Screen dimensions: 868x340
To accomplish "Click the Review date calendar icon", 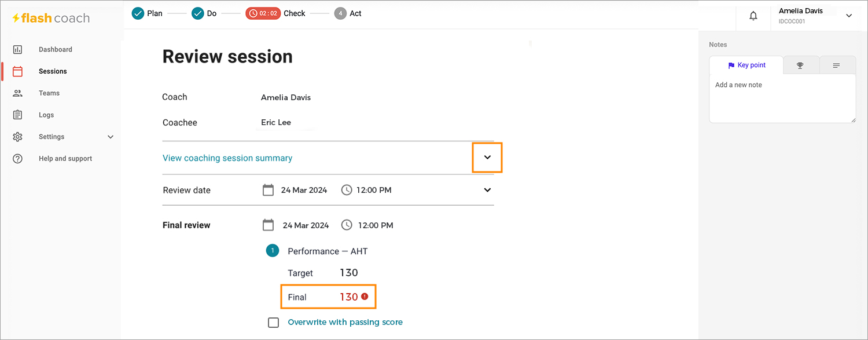I will 268,190.
